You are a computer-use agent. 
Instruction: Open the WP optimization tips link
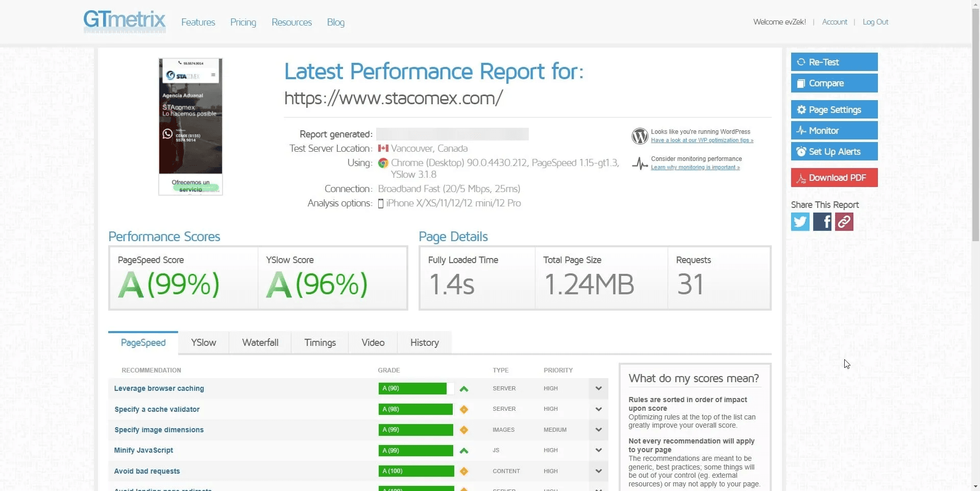click(702, 141)
